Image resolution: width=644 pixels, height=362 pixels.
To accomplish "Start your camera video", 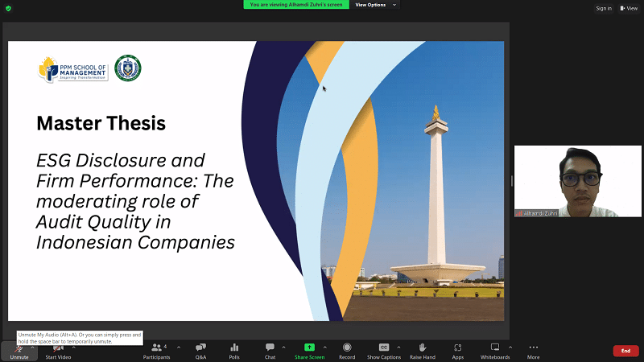I will (x=58, y=351).
